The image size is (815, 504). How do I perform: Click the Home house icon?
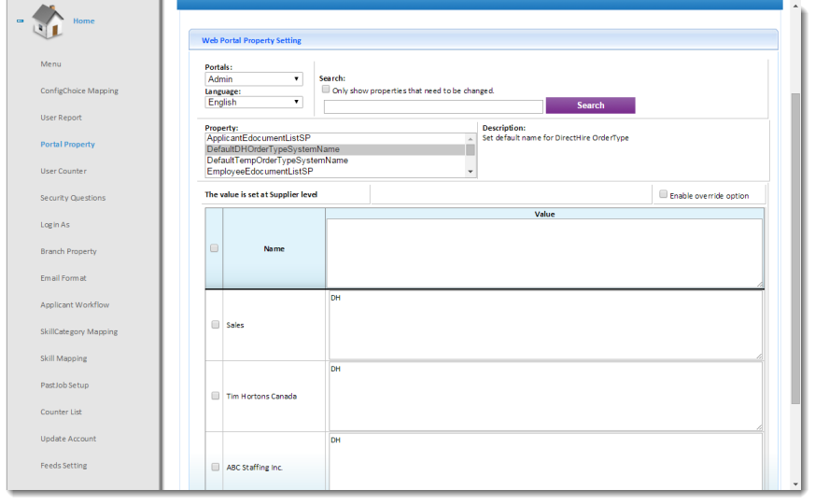coord(48,22)
